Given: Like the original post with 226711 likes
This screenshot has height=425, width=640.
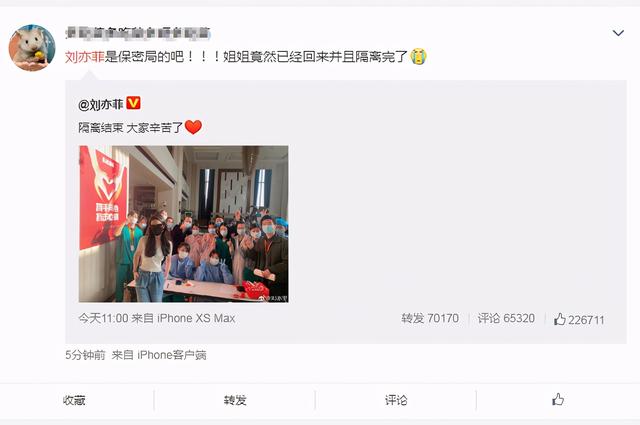Looking at the screenshot, I should [x=579, y=319].
